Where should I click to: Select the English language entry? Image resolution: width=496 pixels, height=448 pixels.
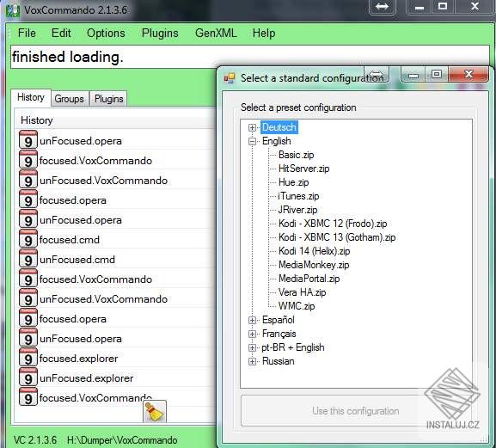pyautogui.click(x=277, y=141)
